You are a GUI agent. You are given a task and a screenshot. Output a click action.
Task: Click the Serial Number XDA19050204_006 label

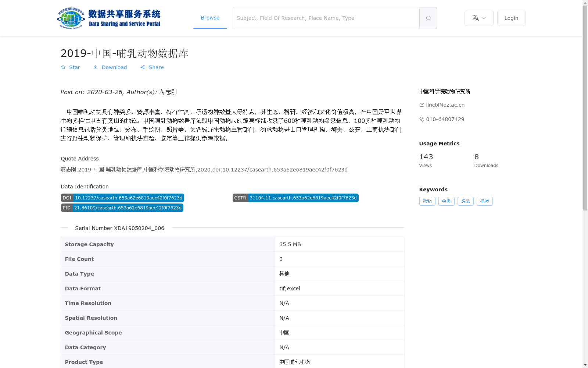click(x=120, y=228)
